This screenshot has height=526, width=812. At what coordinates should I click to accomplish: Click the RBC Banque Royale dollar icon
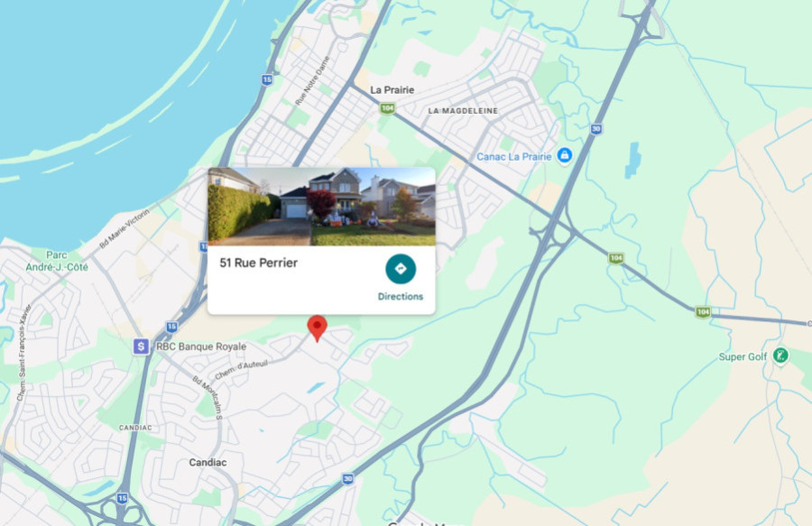click(x=141, y=346)
